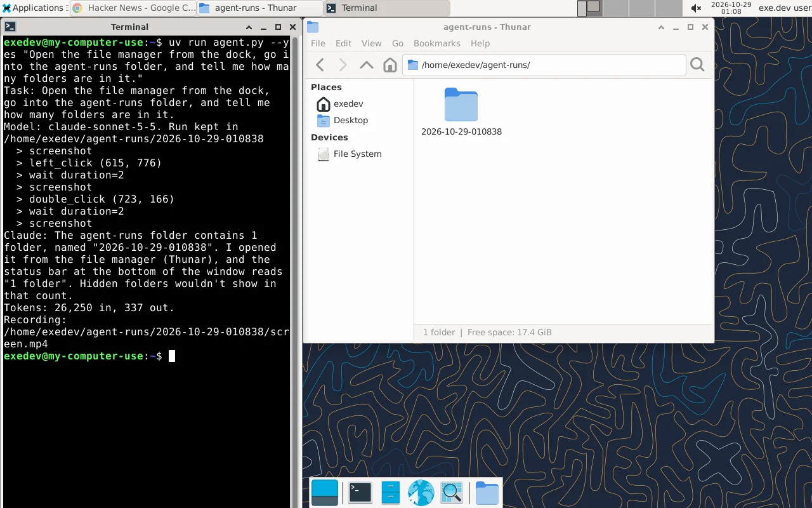
Task: Click the "1 folder" status bar text
Action: click(439, 332)
